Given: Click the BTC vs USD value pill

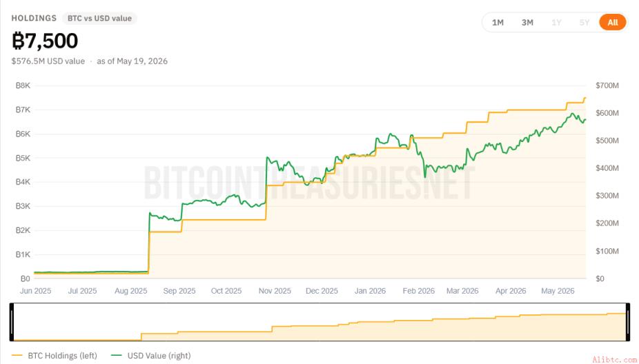Looking at the screenshot, I should 99,19.
